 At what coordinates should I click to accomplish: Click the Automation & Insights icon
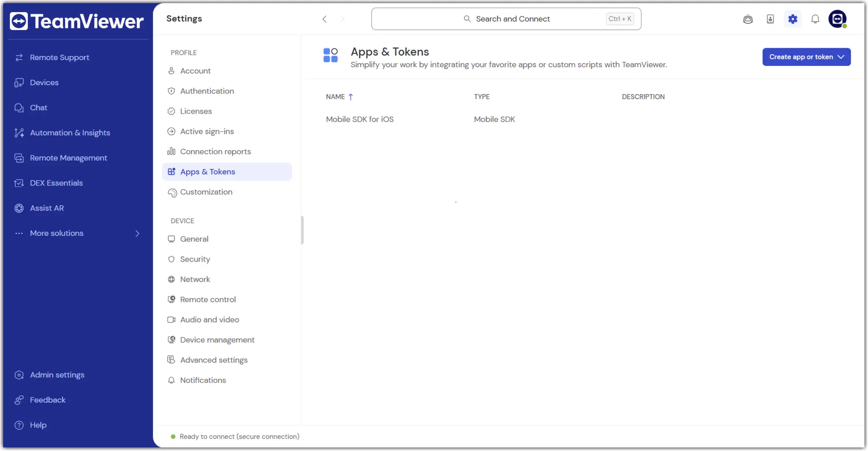coord(19,133)
